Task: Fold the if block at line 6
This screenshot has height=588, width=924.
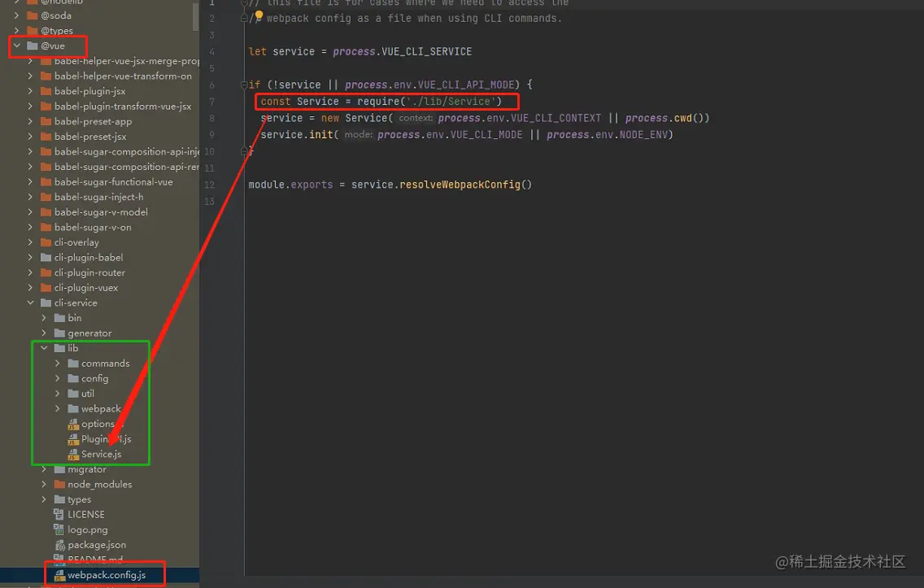Action: point(244,85)
